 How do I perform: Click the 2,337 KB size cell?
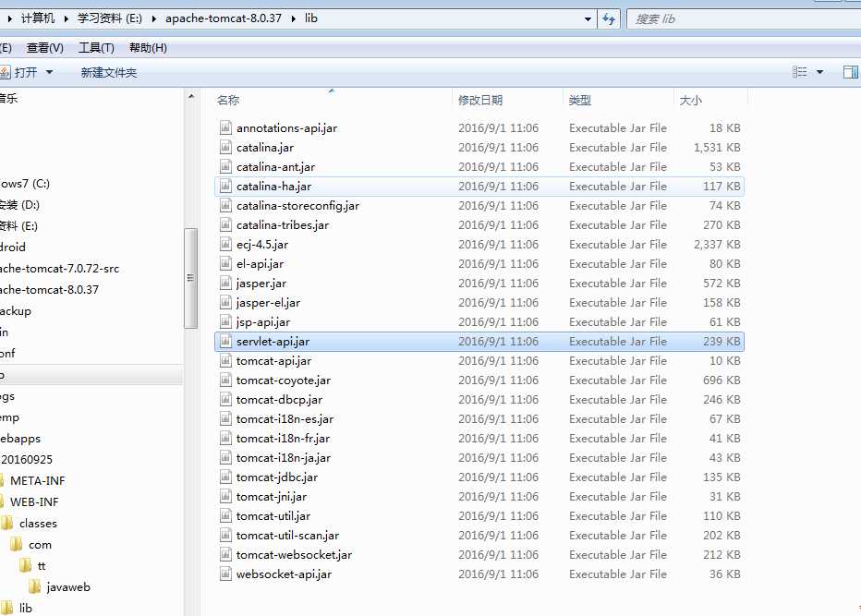pyautogui.click(x=717, y=245)
